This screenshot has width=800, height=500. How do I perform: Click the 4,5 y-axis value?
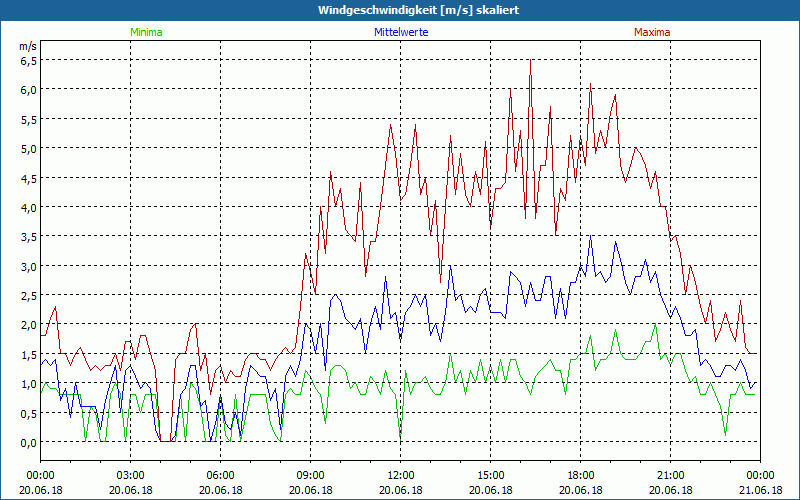pyautogui.click(x=29, y=178)
